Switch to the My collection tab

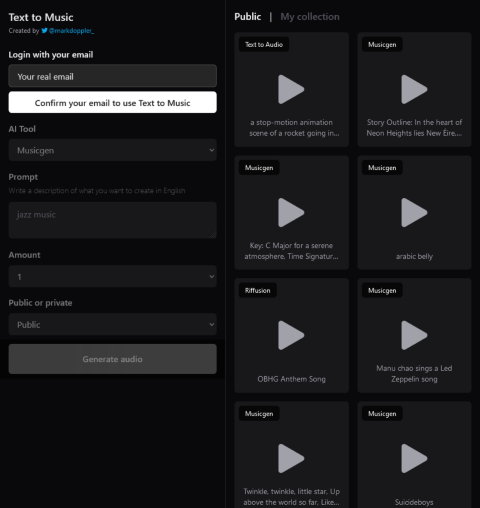click(x=310, y=17)
